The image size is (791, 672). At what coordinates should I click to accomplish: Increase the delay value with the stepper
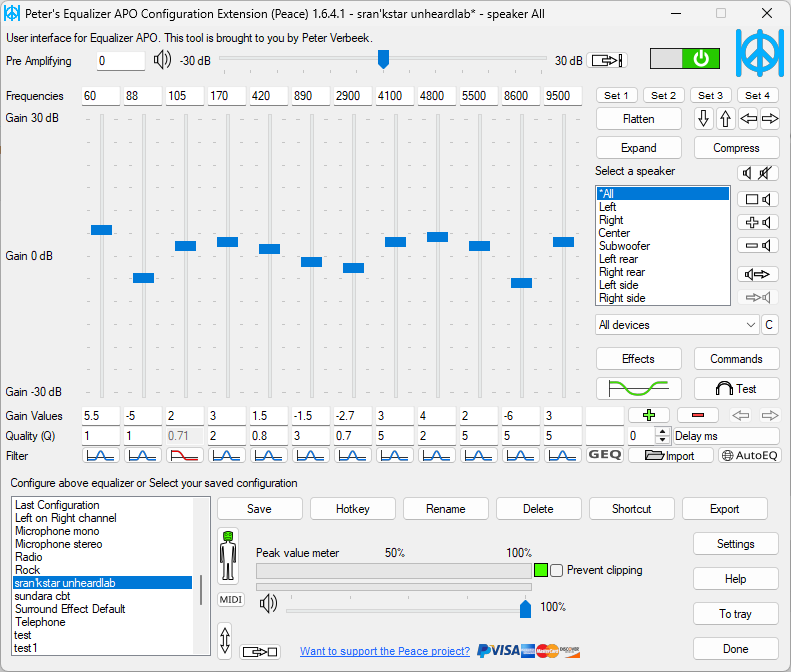[662, 431]
